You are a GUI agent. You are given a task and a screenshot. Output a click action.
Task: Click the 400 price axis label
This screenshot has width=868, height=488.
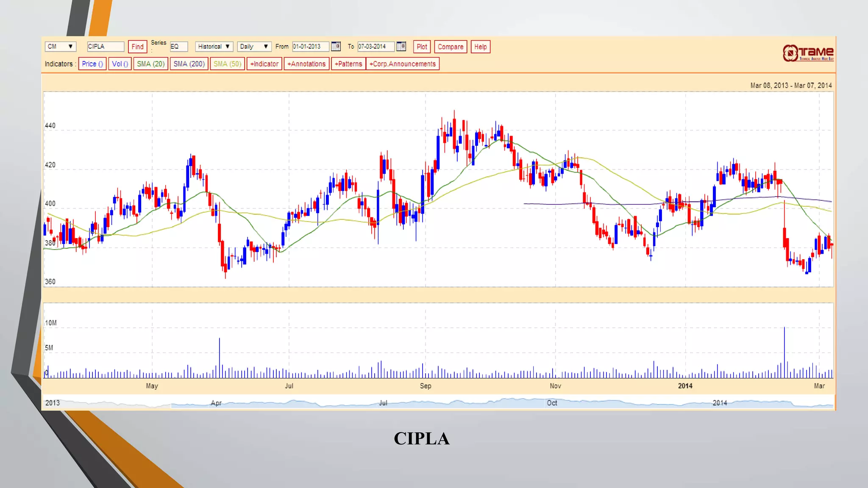tap(50, 204)
